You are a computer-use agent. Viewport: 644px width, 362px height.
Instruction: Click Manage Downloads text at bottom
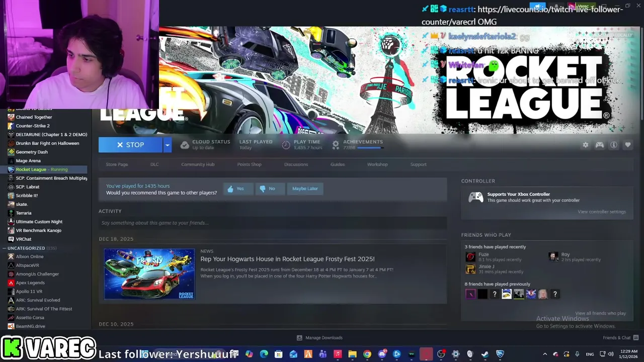click(x=324, y=338)
